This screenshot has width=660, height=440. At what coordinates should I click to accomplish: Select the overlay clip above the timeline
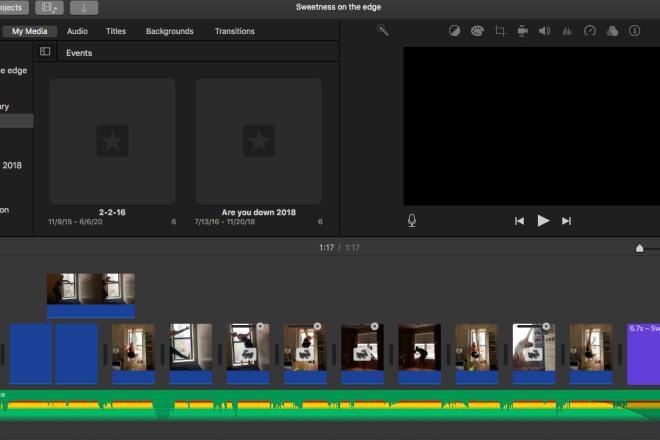coord(90,295)
